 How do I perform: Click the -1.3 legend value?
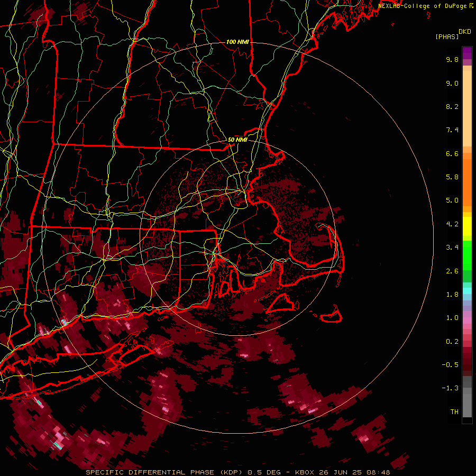(450, 388)
